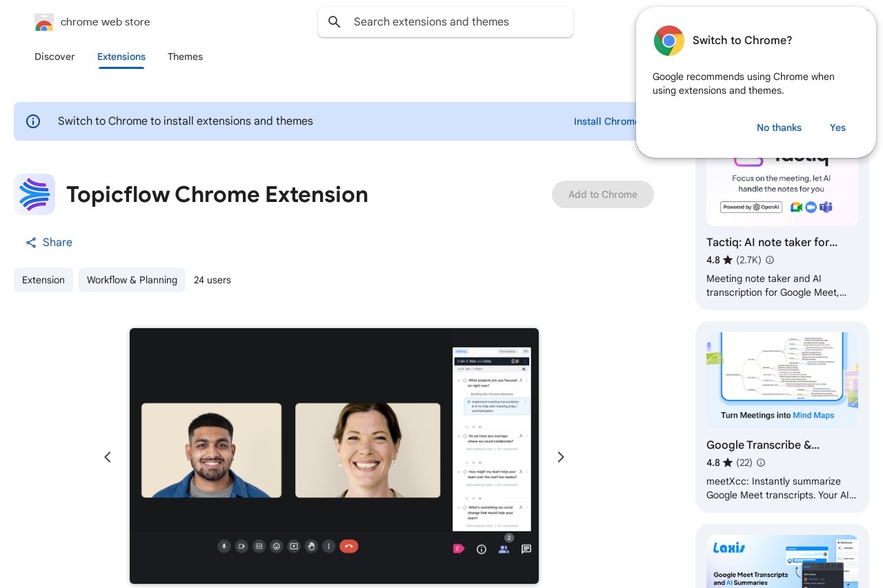This screenshot has width=883, height=588.
Task: Select the Workflow & Planning chip
Action: point(132,280)
